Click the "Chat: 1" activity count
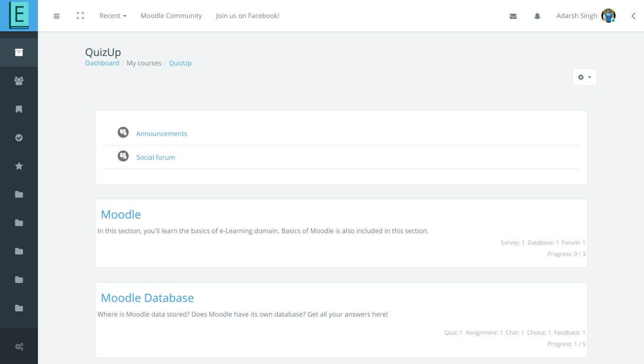 pyautogui.click(x=515, y=333)
